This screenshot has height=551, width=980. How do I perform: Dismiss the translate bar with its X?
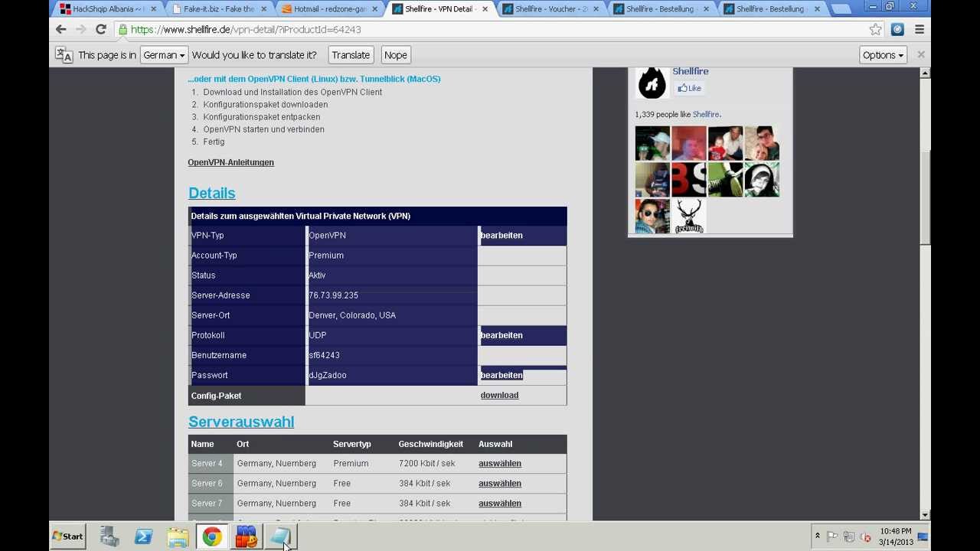(x=921, y=55)
